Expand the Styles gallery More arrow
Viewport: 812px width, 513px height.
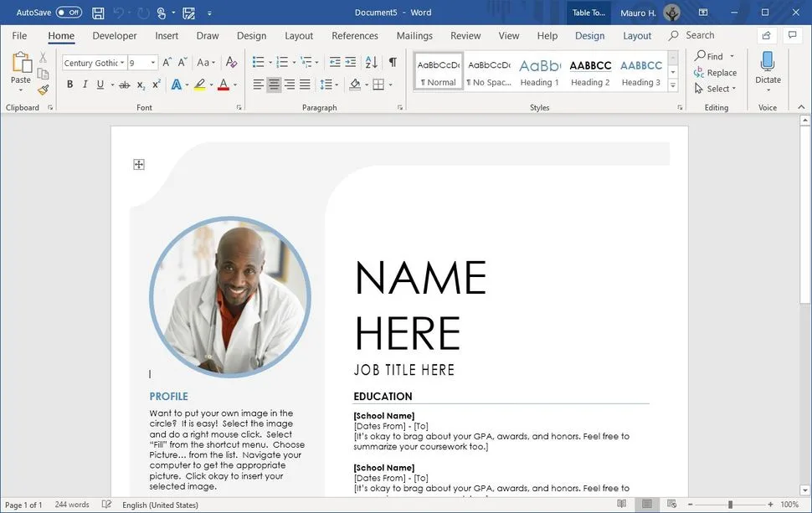pos(673,86)
